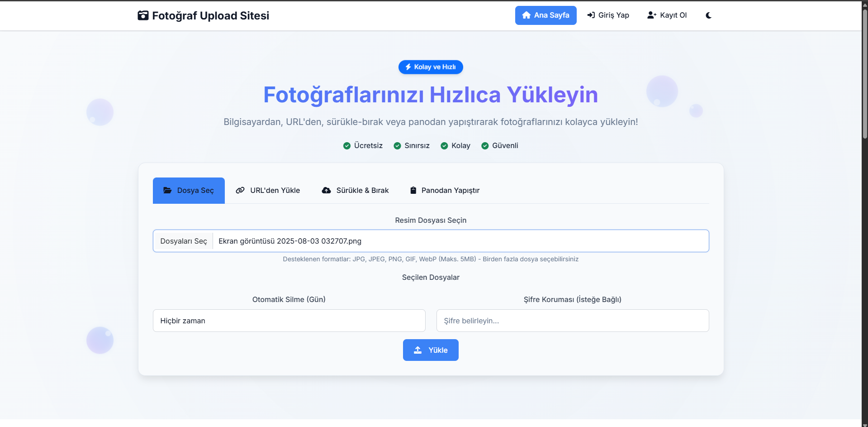
Task: Open the Sürükle & Bırak tab
Action: point(355,190)
